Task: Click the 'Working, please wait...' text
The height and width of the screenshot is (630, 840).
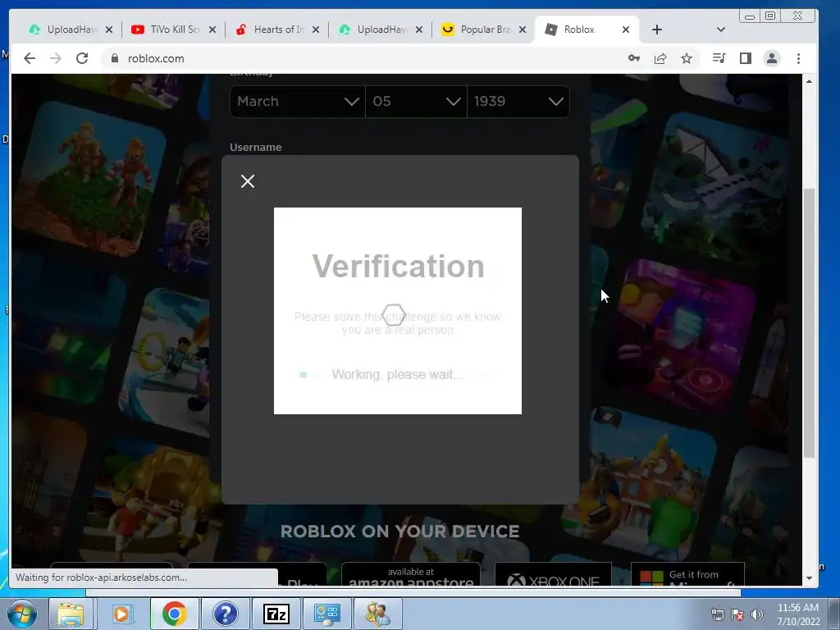Action: 397,374
